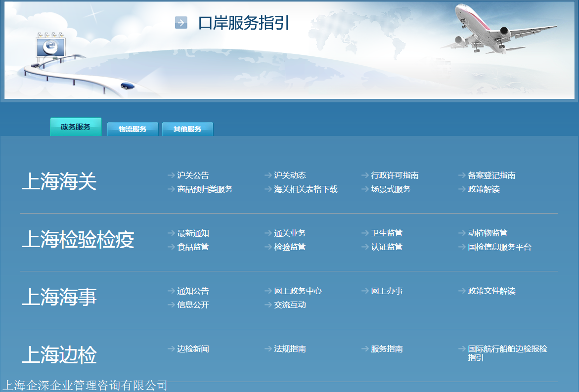Click the arrow icon before 边检新闻

pyautogui.click(x=171, y=349)
